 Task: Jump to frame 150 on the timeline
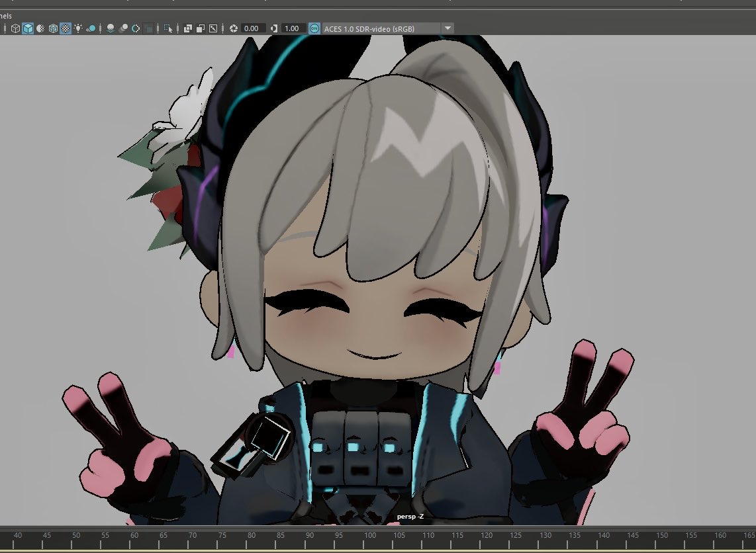point(662,535)
